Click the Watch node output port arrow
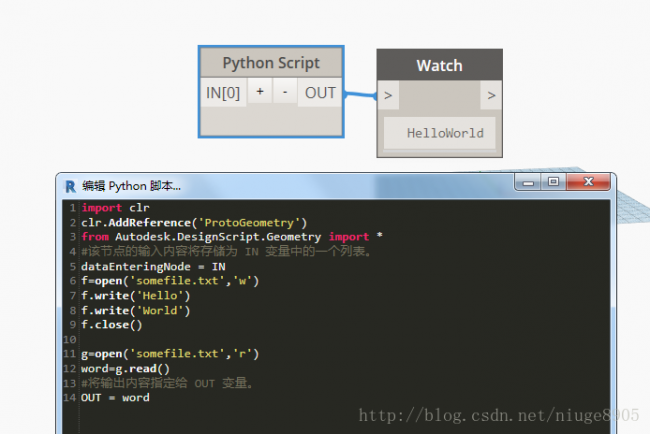 tap(490, 96)
